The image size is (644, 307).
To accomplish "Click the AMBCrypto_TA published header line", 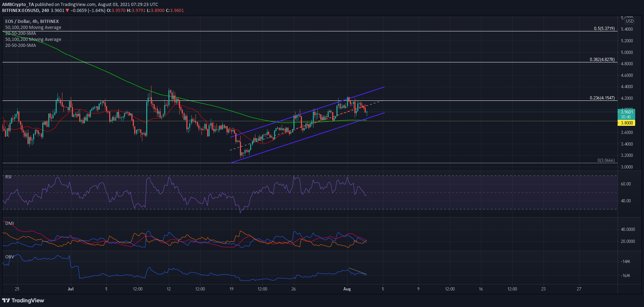I will (x=80, y=5).
